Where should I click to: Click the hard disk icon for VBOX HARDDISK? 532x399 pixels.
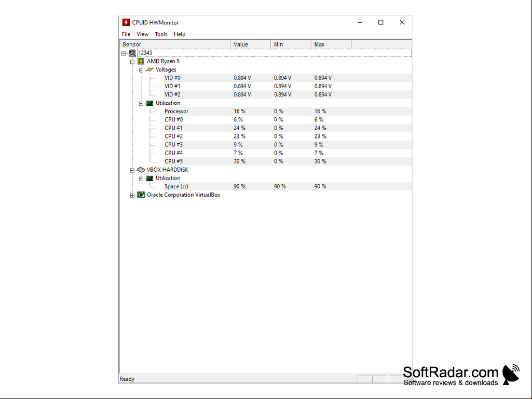point(141,170)
